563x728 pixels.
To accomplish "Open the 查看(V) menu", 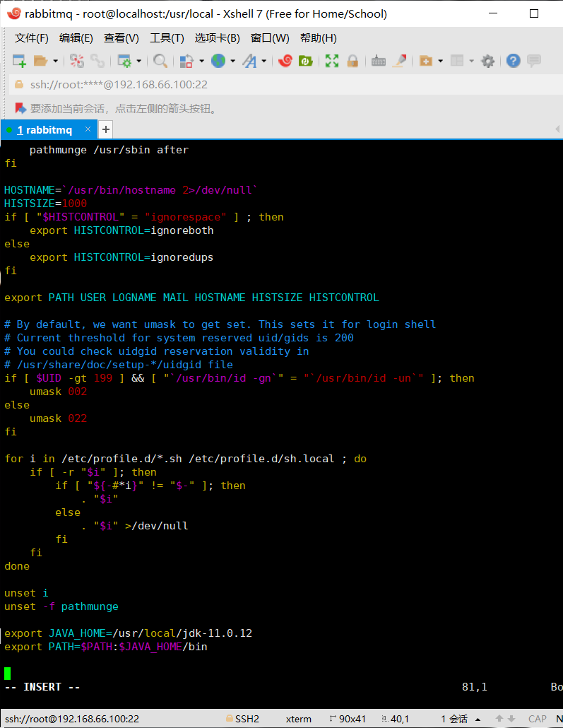I will pyautogui.click(x=121, y=38).
